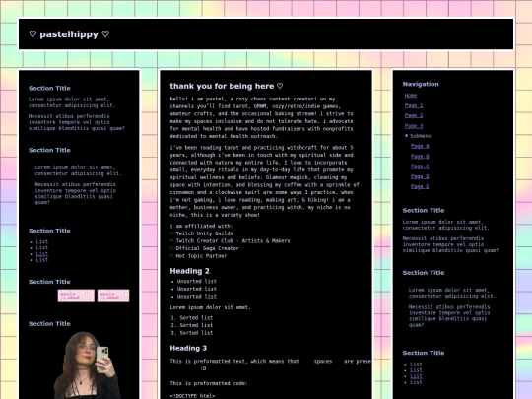
Task: Click the heart after the pastelhippy title
Action: (105, 34)
